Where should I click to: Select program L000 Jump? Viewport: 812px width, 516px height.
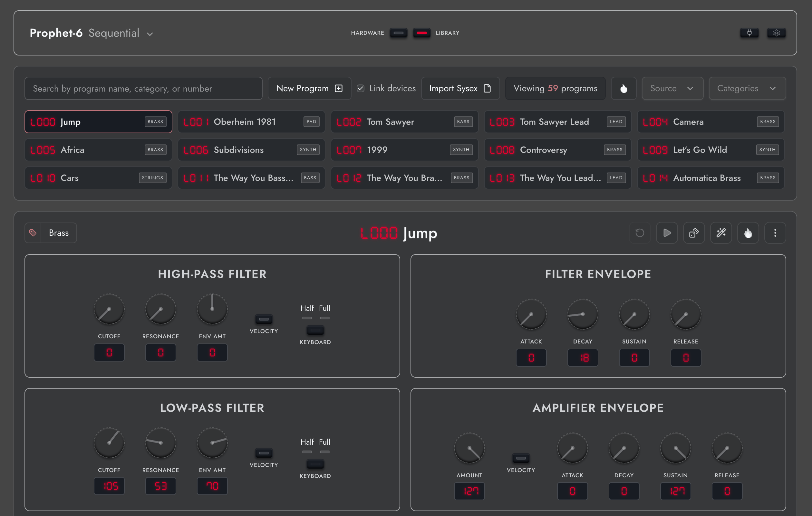[98, 122]
